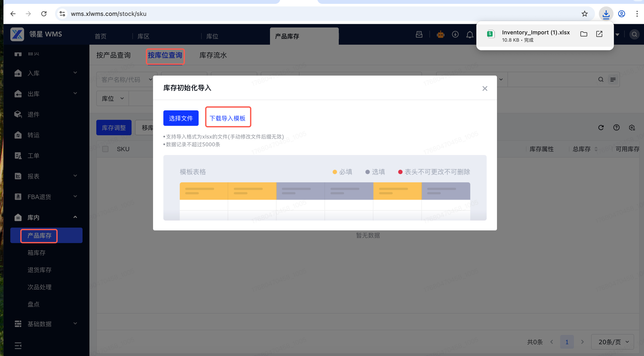The height and width of the screenshot is (356, 644).
Task: Click the notification bell icon
Action: point(470,34)
